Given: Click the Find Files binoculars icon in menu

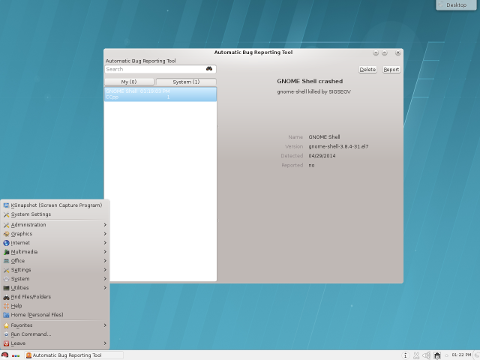Looking at the screenshot, I should coord(6,297).
